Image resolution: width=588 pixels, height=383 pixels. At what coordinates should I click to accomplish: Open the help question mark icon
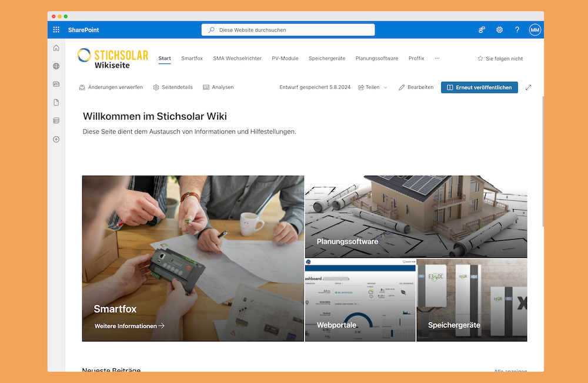point(517,30)
